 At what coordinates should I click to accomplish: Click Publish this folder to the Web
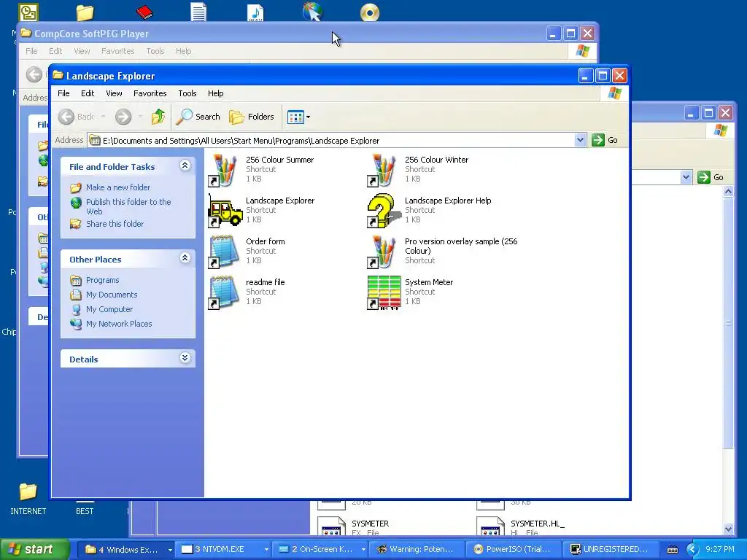128,206
